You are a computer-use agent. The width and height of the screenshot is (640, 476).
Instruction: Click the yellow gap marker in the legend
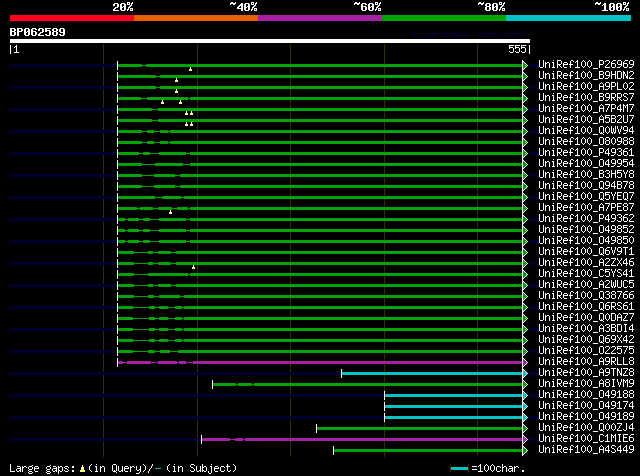coord(82,469)
